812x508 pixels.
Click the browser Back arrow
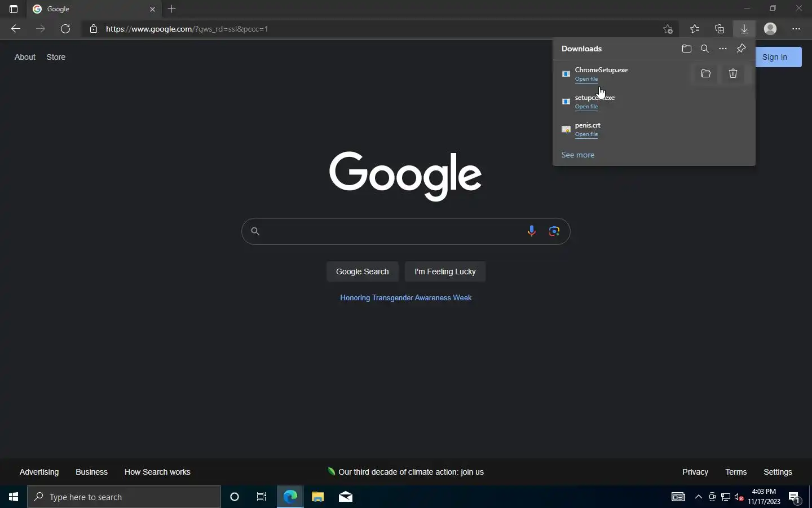coord(16,29)
